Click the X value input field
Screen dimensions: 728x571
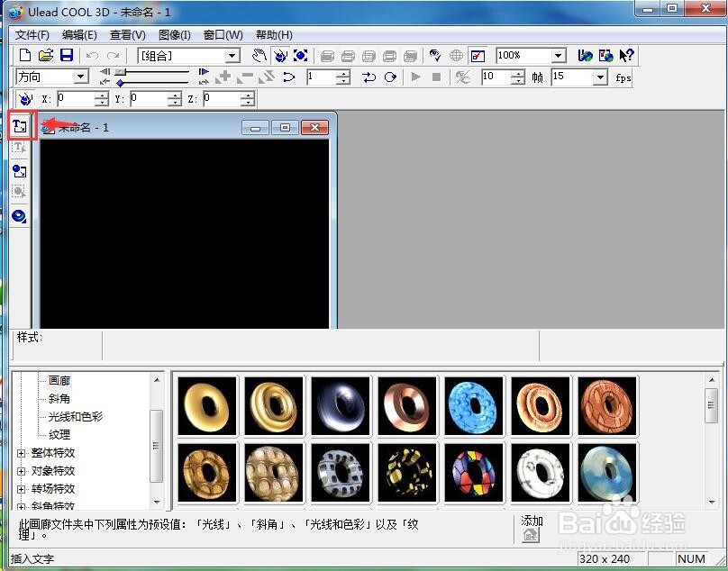coord(77,98)
